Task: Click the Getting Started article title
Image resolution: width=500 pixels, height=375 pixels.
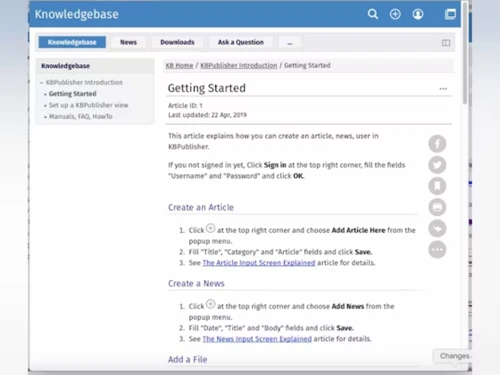Action: coord(207,88)
